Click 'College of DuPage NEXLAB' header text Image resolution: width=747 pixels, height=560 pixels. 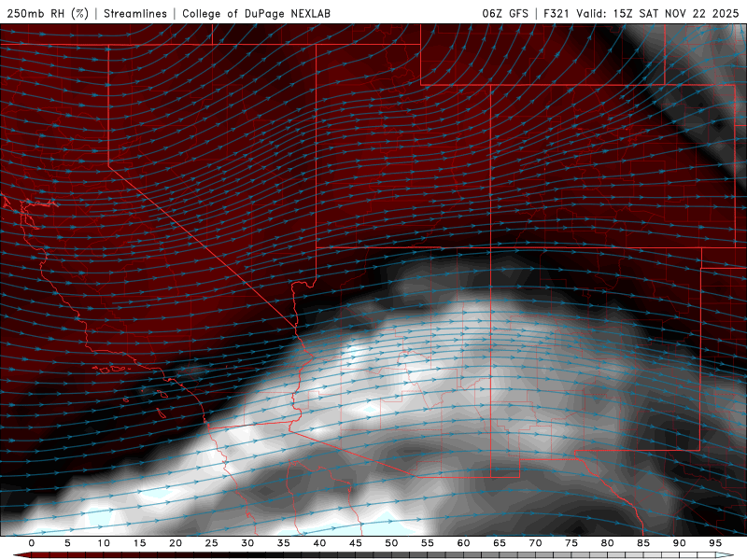256,13
